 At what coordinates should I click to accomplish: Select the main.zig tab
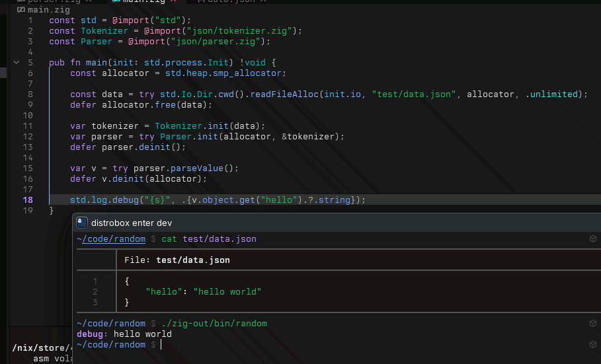[141, 1]
